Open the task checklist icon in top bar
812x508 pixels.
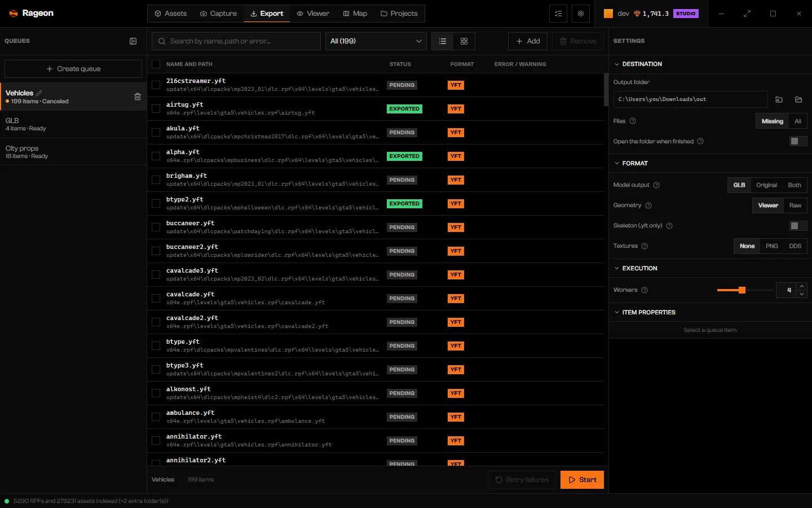pos(558,14)
